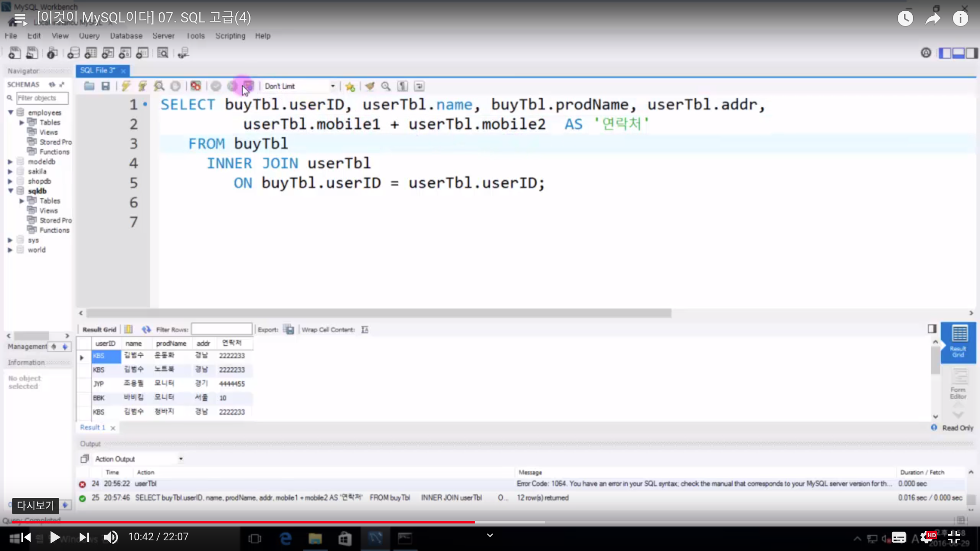Click the Filter objects search field
The image size is (980, 551).
point(42,98)
